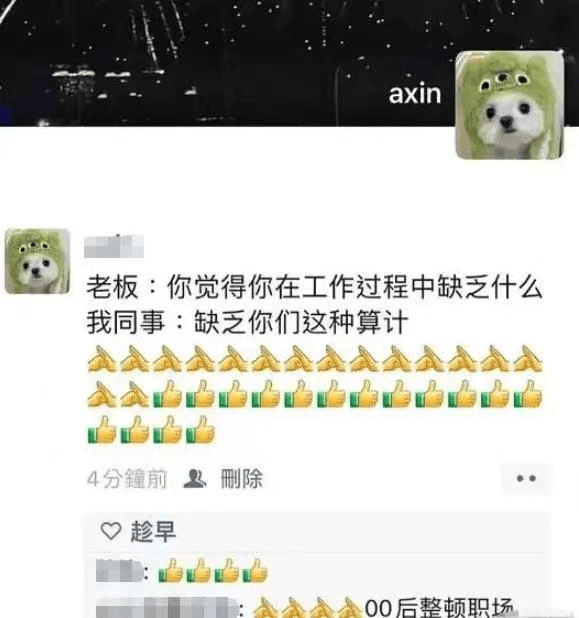Click the first blurred commenter name
Image resolution: width=579 pixels, height=618 pixels.
pyautogui.click(x=119, y=570)
